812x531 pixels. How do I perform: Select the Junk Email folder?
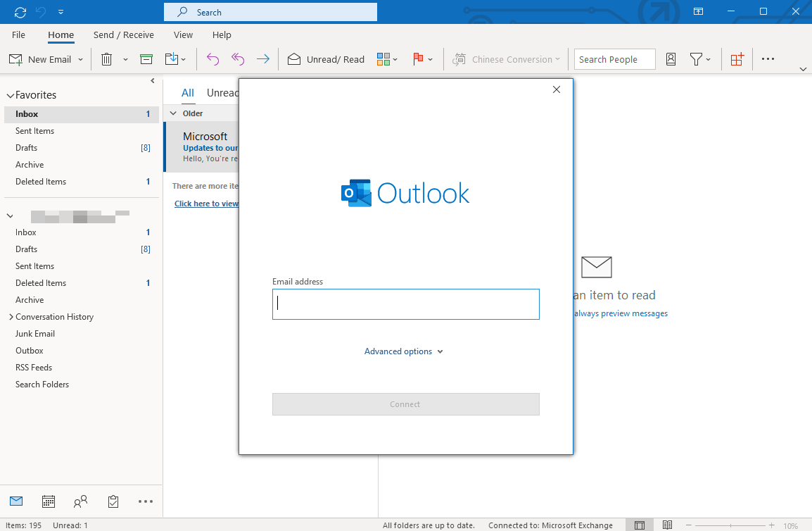tap(34, 333)
